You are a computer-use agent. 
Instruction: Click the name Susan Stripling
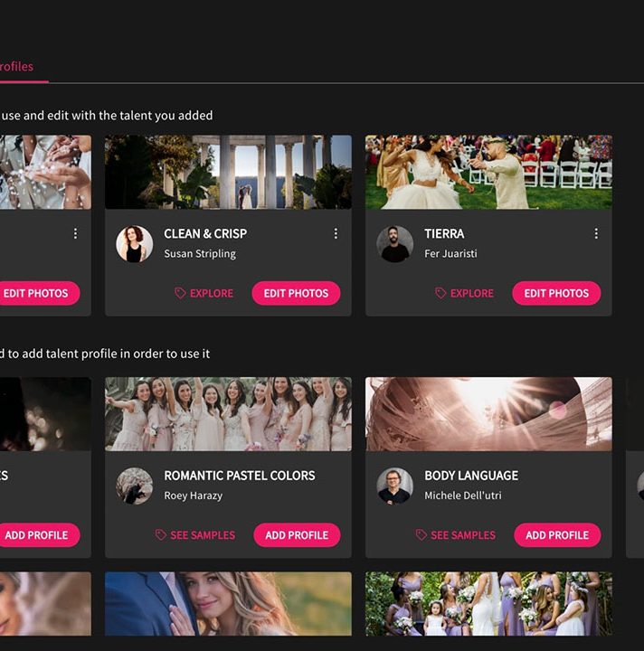pyautogui.click(x=200, y=254)
